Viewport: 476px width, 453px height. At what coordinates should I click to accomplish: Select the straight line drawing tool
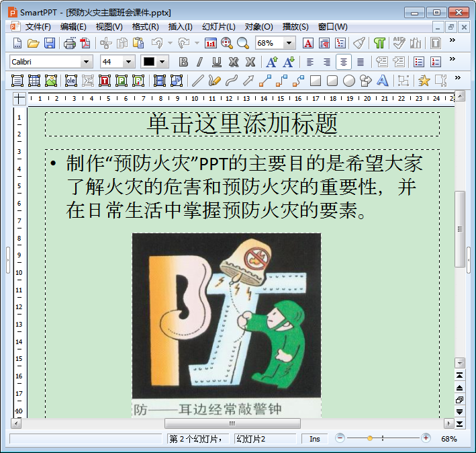click(197, 81)
